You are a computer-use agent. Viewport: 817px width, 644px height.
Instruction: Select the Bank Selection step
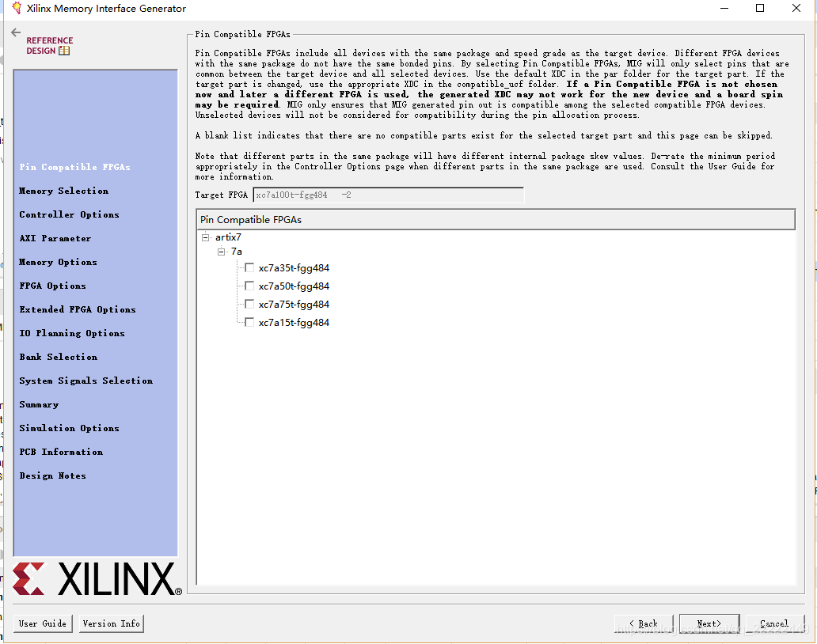(58, 357)
